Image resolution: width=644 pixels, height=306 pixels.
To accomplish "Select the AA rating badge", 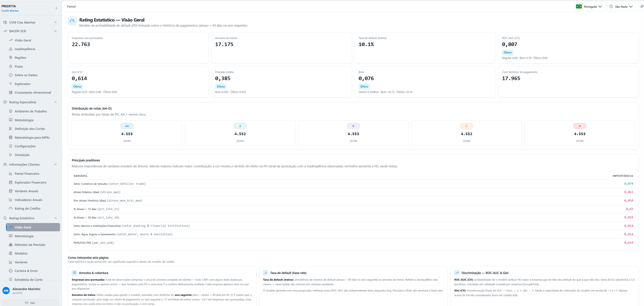I will click(x=127, y=126).
